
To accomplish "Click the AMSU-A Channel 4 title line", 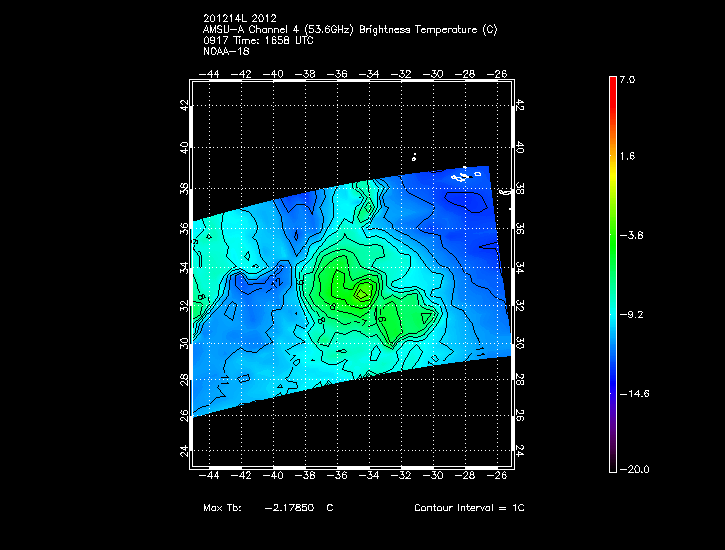I will click(x=326, y=29).
